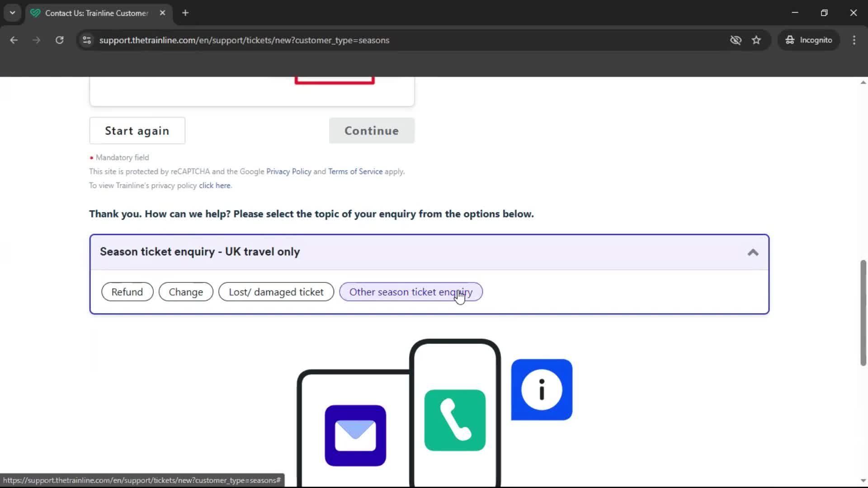Open a new browser tab
The image size is (868, 488).
tap(185, 13)
